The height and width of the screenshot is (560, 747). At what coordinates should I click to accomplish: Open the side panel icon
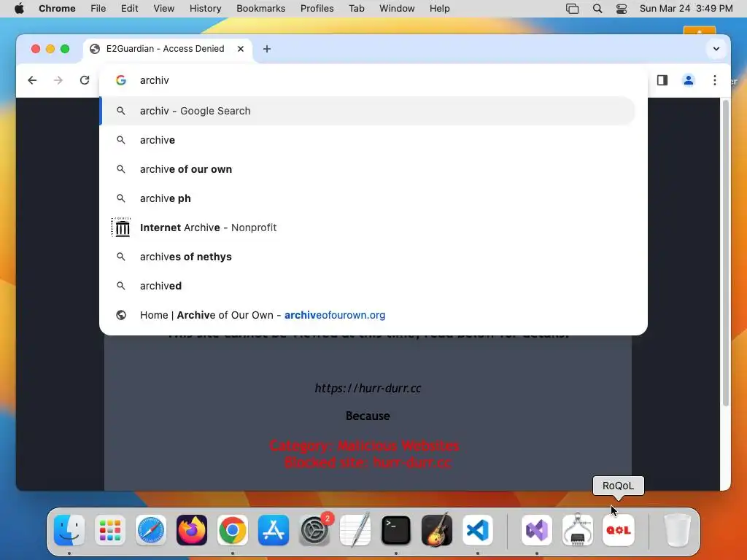tap(662, 80)
